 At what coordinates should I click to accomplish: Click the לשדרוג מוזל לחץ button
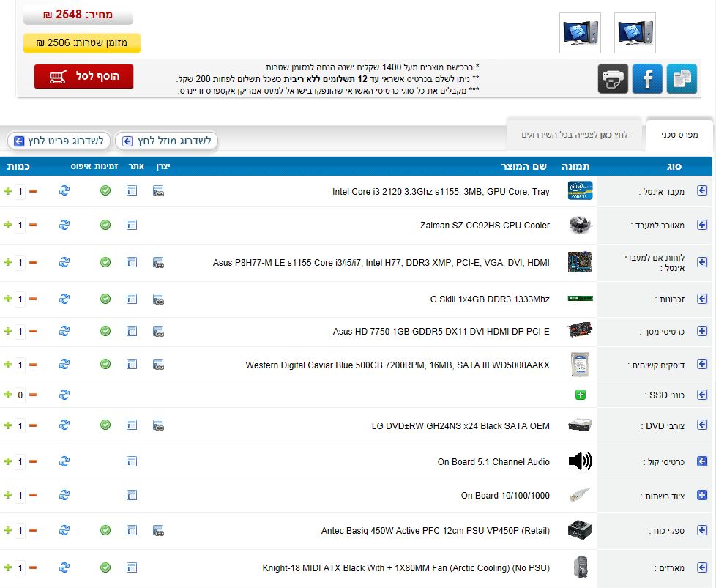[167, 141]
